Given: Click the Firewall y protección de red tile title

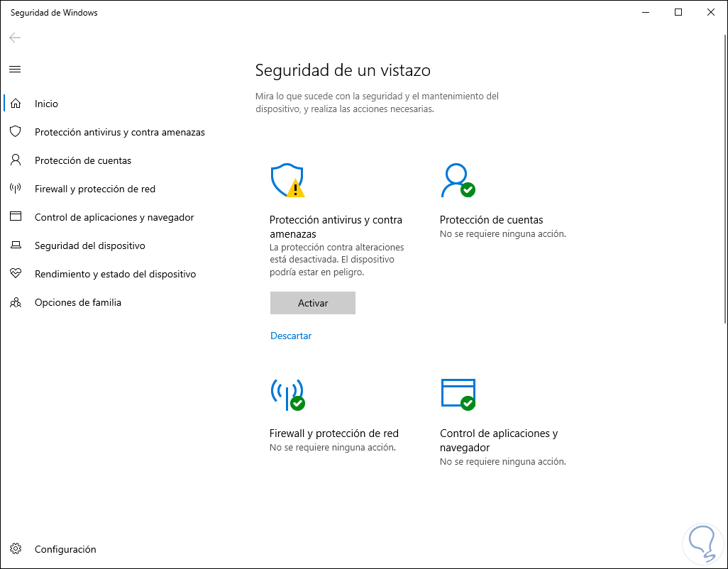Looking at the screenshot, I should [x=333, y=433].
